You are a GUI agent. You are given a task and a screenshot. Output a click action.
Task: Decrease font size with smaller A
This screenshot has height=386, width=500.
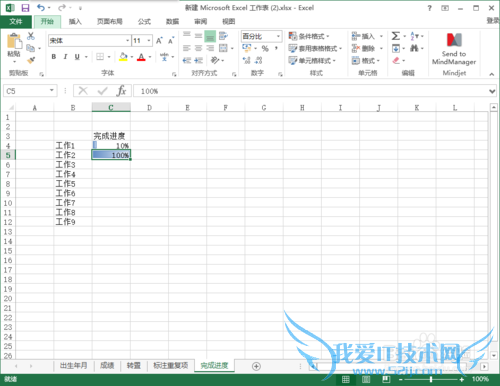click(x=171, y=41)
